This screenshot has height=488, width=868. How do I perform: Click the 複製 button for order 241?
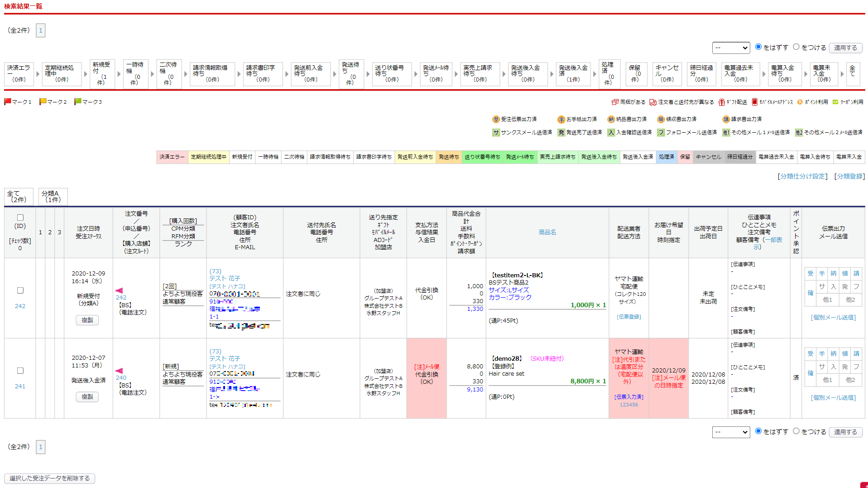coord(87,396)
